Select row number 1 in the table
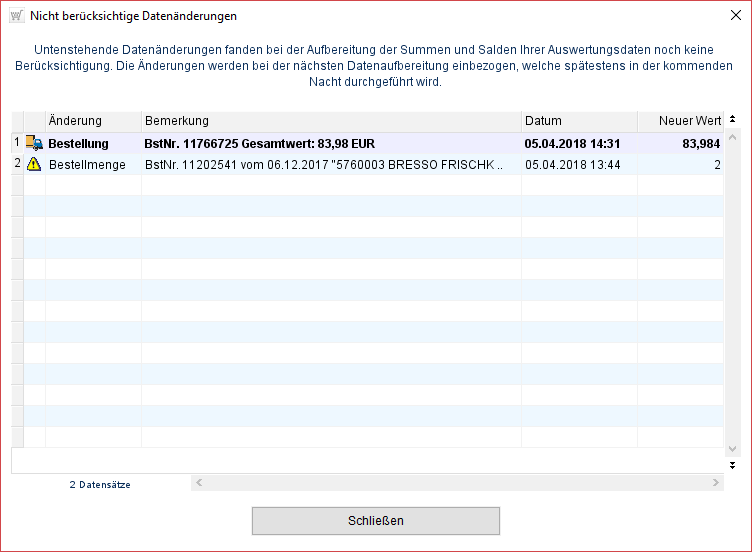The image size is (752, 552). (16, 143)
